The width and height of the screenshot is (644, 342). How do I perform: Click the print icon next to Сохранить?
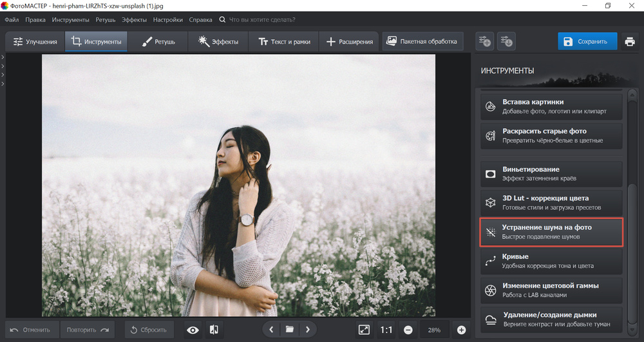629,42
